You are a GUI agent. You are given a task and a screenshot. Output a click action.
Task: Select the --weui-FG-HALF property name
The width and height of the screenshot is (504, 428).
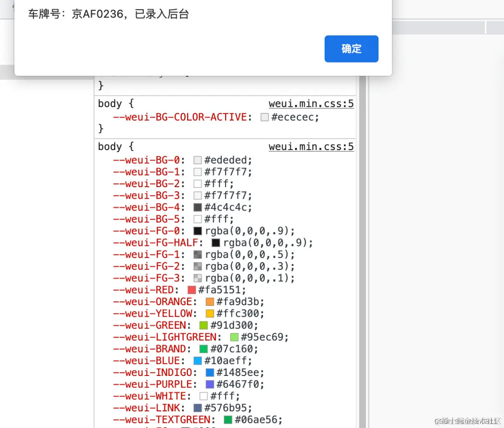pos(155,243)
